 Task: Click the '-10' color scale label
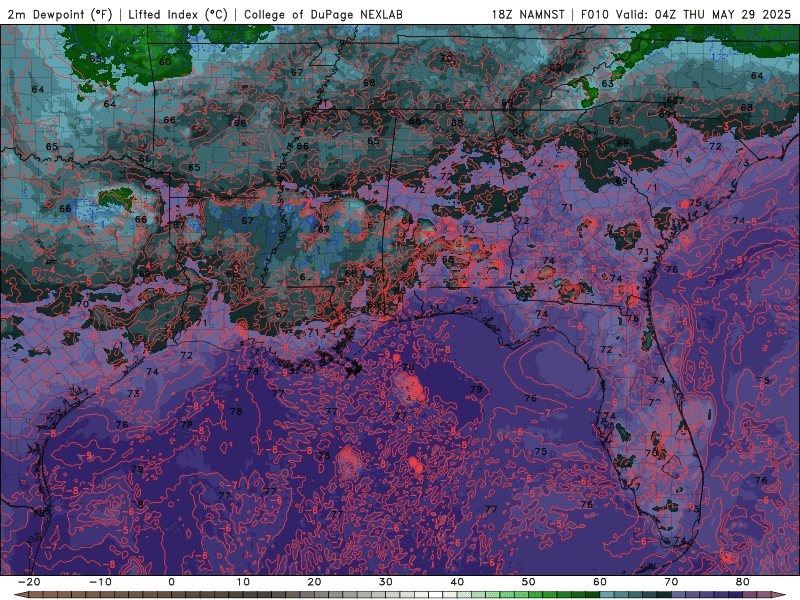(x=100, y=582)
